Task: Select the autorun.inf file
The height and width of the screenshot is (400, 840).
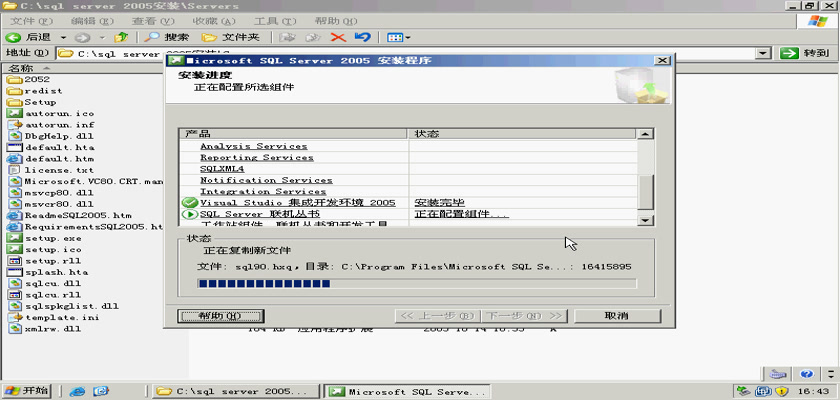Action: pyautogui.click(x=51, y=125)
